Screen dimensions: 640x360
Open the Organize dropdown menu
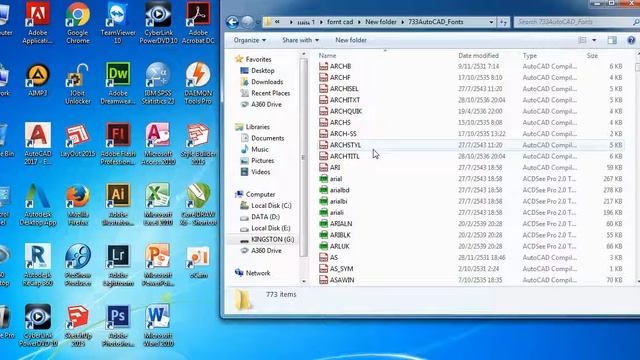(249, 40)
